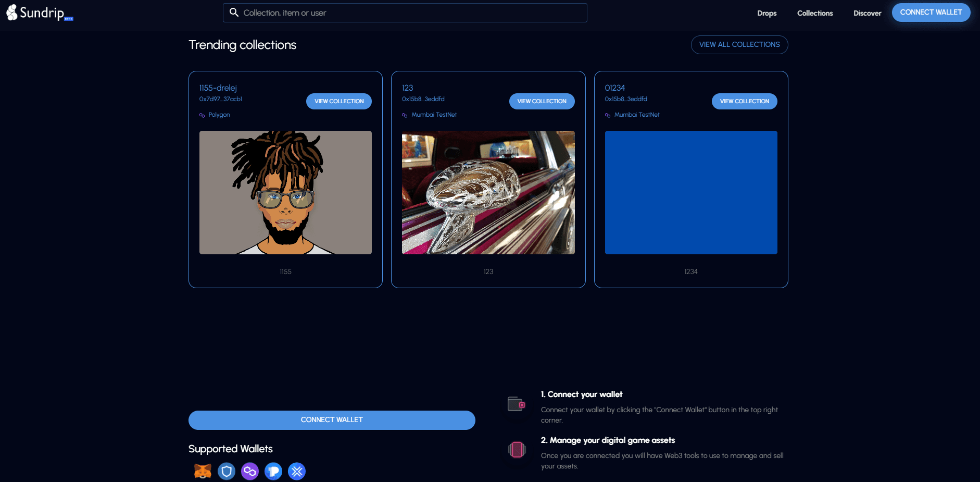
Task: Select the purple Polygon wallet icon
Action: click(x=250, y=472)
